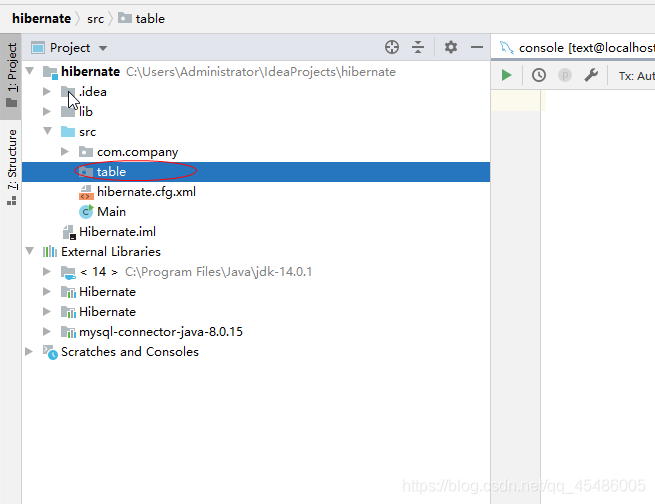
Task: Click the JDK 14 library icon
Action: 68,272
